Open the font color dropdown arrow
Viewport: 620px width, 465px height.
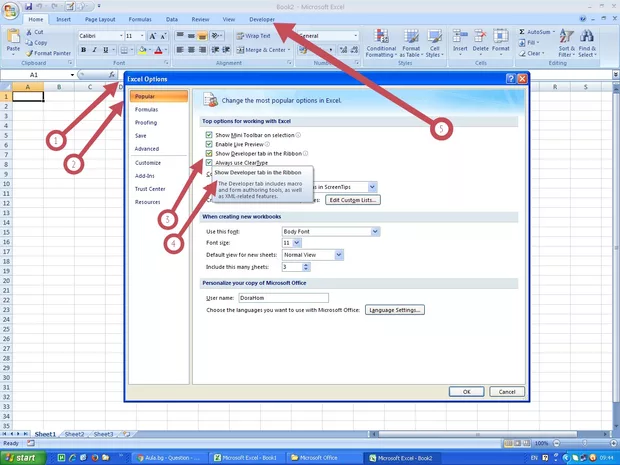click(166, 50)
